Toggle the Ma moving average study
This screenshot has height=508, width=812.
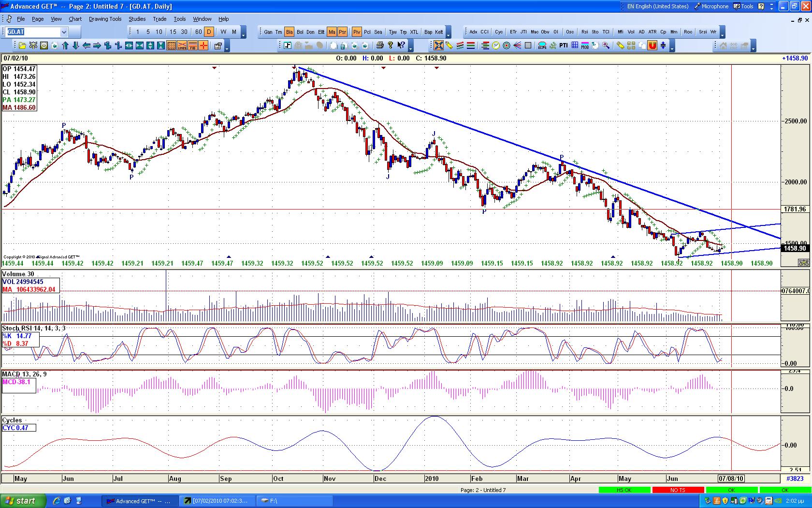click(332, 32)
